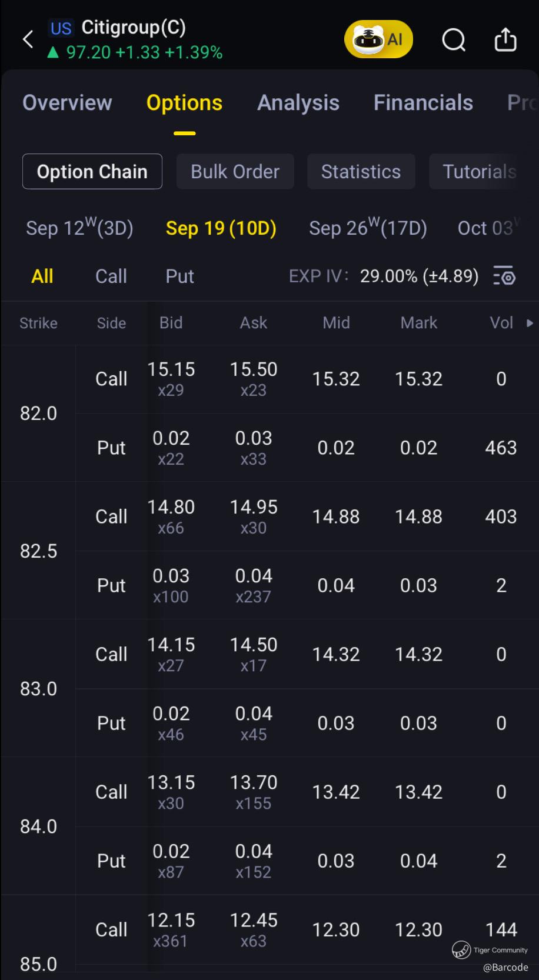Screen dimensions: 539x980
Task: Filter the chain to Put only
Action: pyautogui.click(x=179, y=276)
